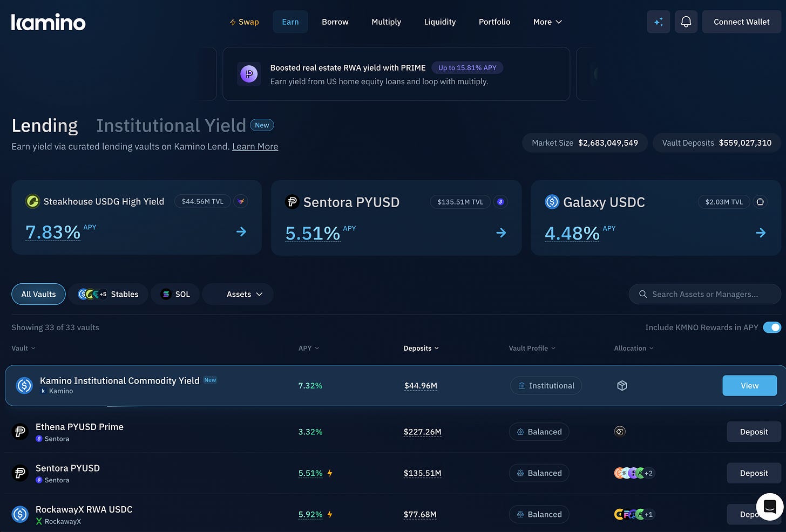
Task: Click the Balanced badge for Ethena PYUSD Prime
Action: click(539, 432)
